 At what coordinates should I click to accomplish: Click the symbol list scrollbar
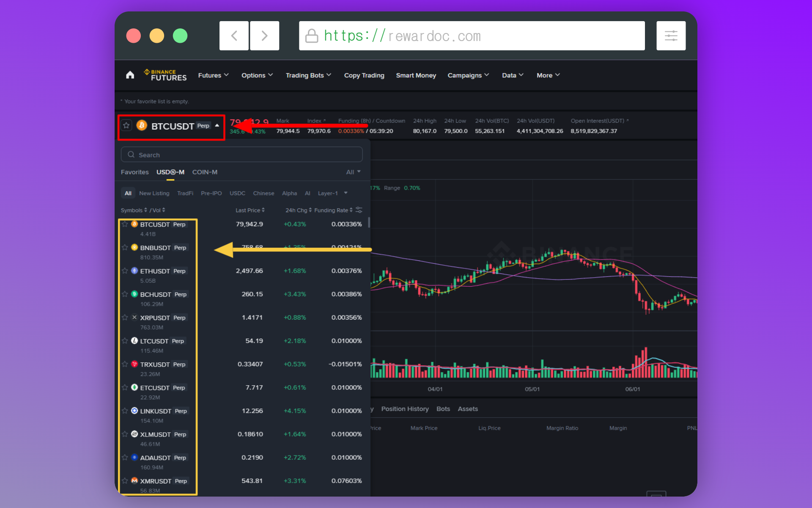coord(369,223)
